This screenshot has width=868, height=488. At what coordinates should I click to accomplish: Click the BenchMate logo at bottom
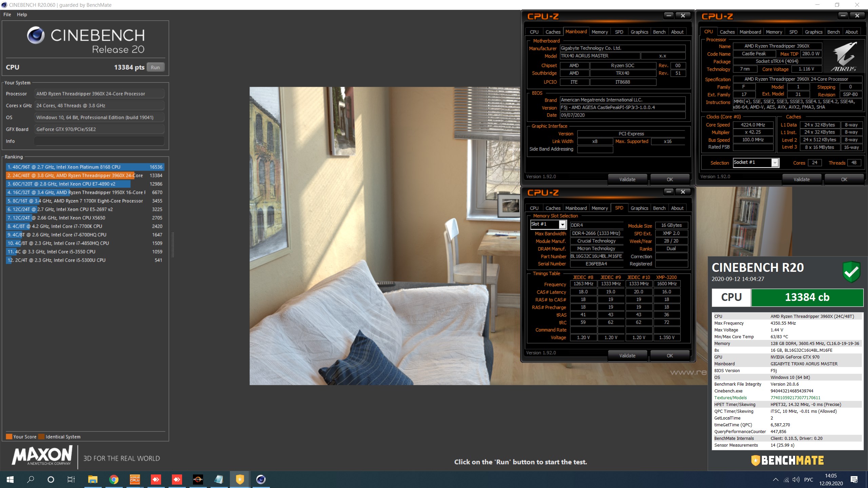787,460
